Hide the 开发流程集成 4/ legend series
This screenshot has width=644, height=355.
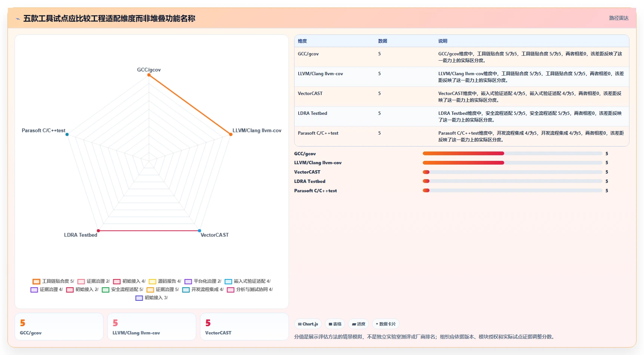(x=203, y=290)
